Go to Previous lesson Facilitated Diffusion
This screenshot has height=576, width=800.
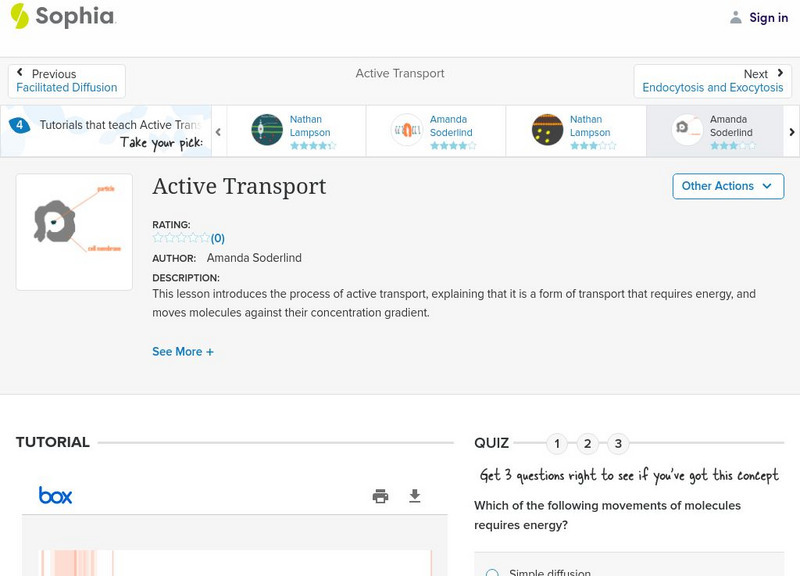click(x=66, y=81)
